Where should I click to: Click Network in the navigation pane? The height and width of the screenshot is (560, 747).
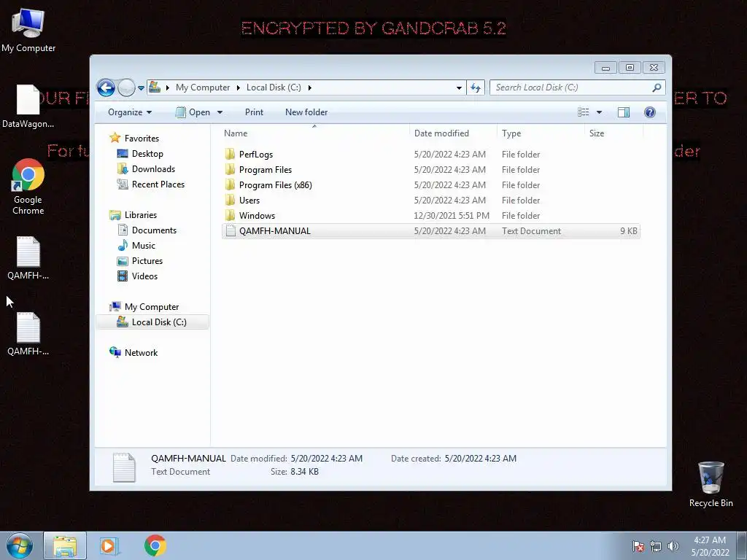[141, 353]
